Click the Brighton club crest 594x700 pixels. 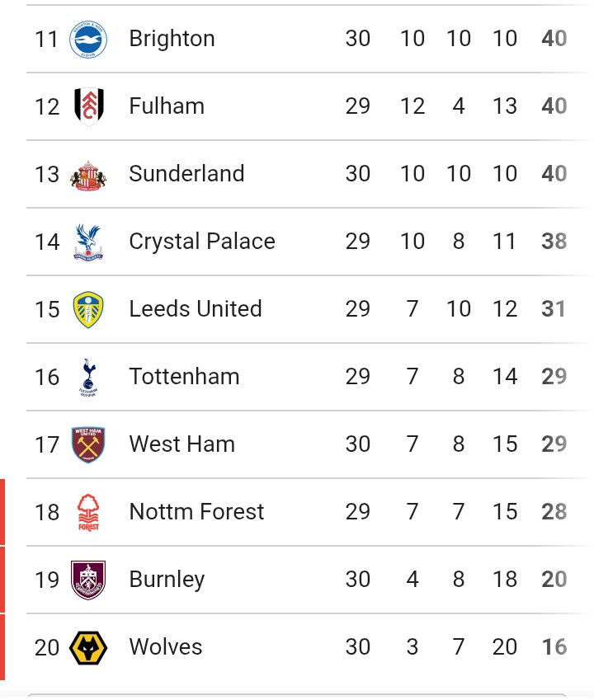coord(88,40)
